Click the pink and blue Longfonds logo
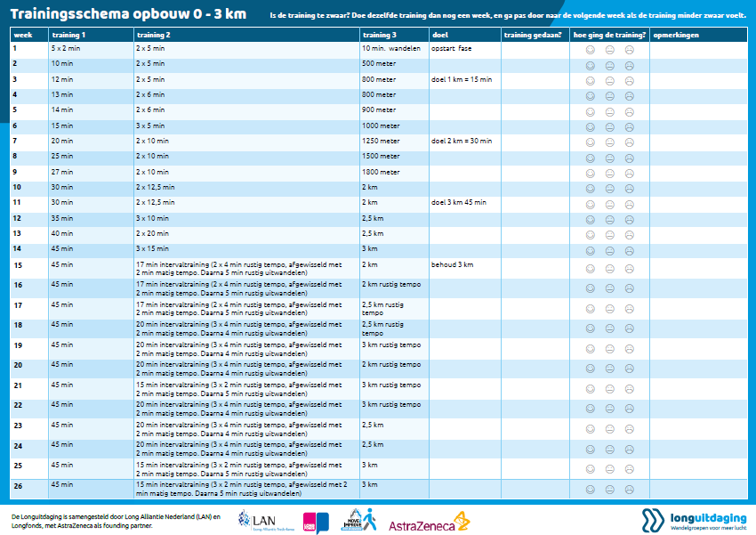The image size is (756, 535). [316, 523]
